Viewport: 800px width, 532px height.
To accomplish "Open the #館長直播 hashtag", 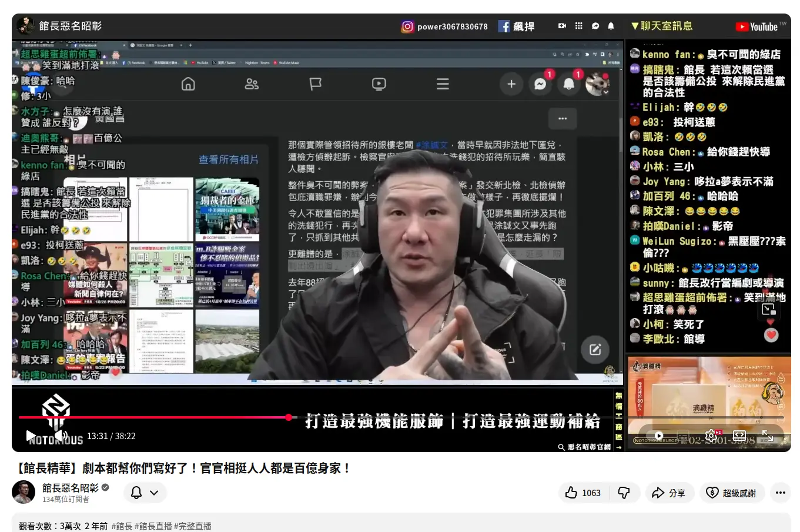I will (153, 526).
